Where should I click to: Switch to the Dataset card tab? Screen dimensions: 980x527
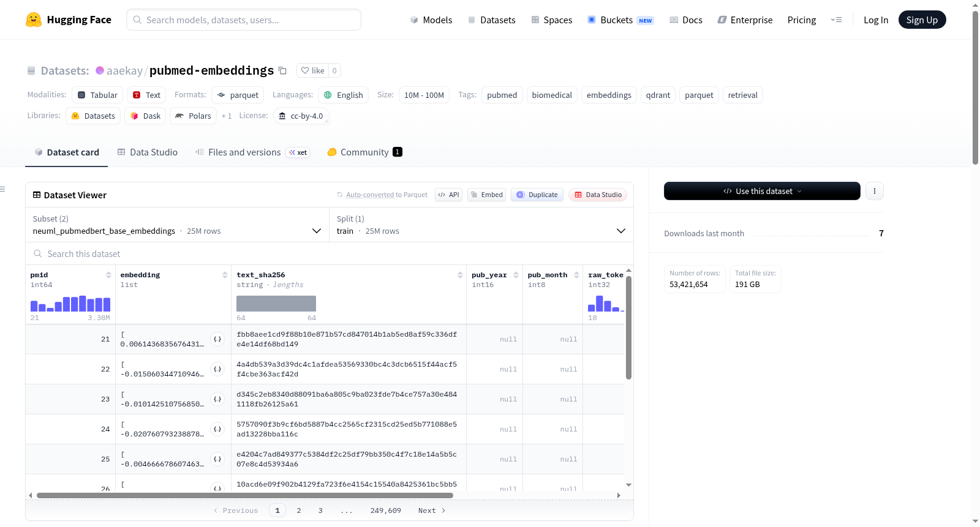click(x=67, y=152)
